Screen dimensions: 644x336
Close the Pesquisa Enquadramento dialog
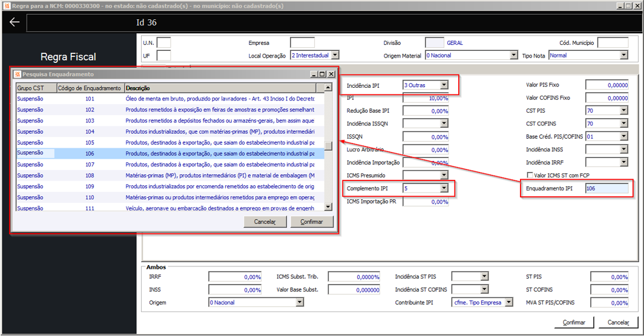click(331, 74)
